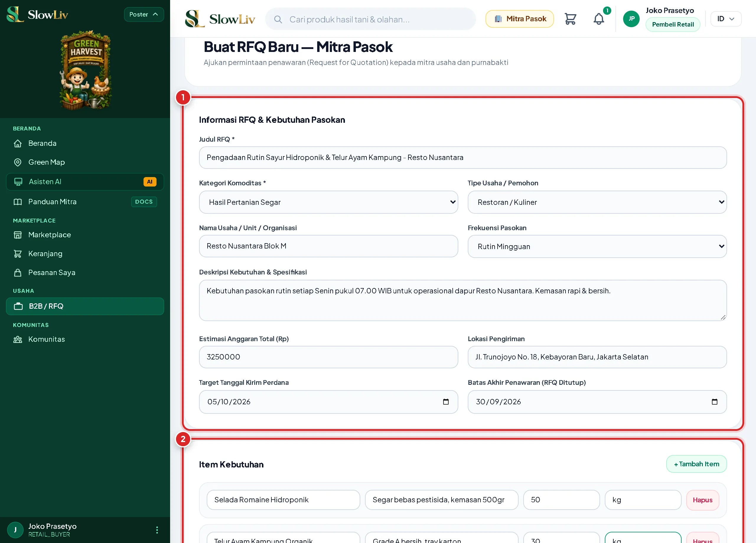
Task: Focus the product search box
Action: (x=371, y=19)
